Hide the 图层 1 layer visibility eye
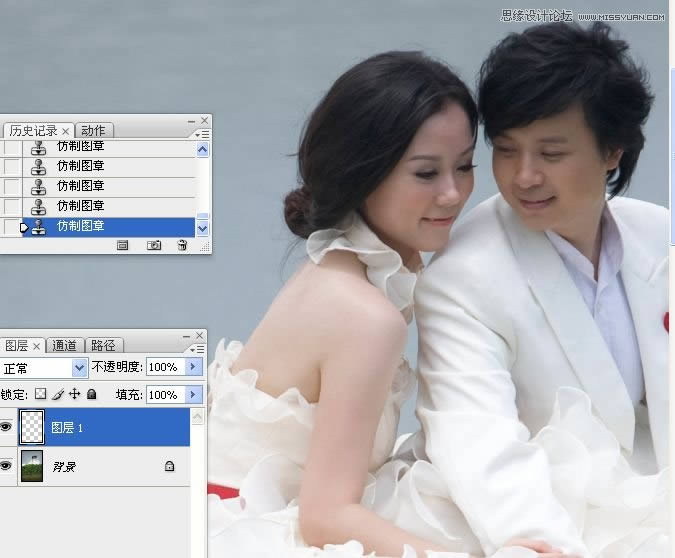The height and width of the screenshot is (558, 675). click(6, 427)
